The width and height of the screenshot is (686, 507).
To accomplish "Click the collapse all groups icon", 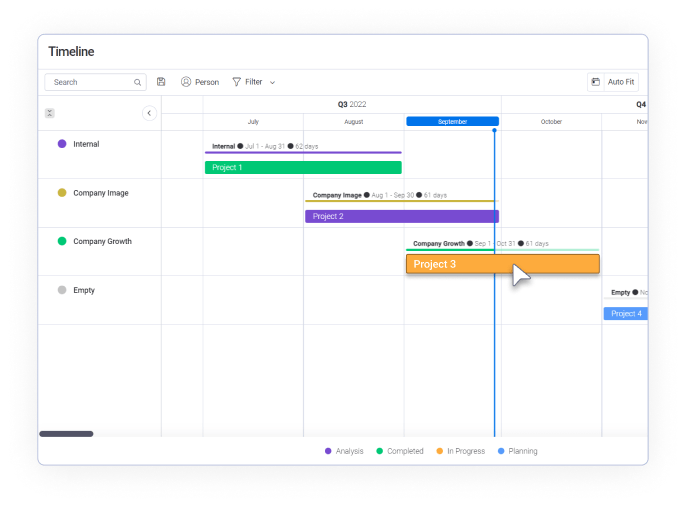I will [x=50, y=113].
